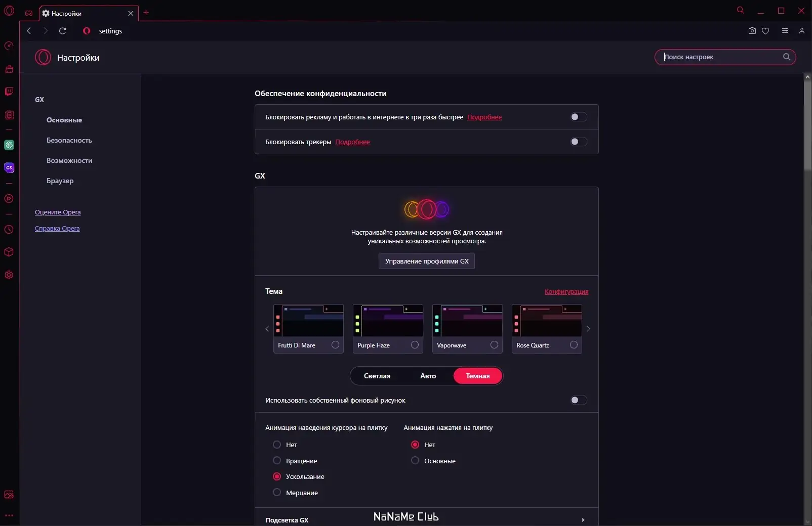The height and width of the screenshot is (526, 812).
Task: Click the Поиск настроек search field
Action: (x=725, y=57)
